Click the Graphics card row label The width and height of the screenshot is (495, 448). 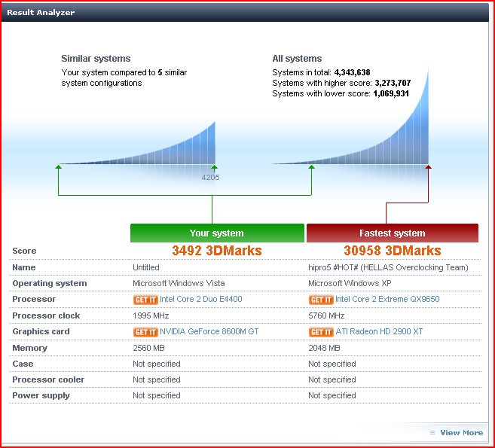(x=41, y=331)
